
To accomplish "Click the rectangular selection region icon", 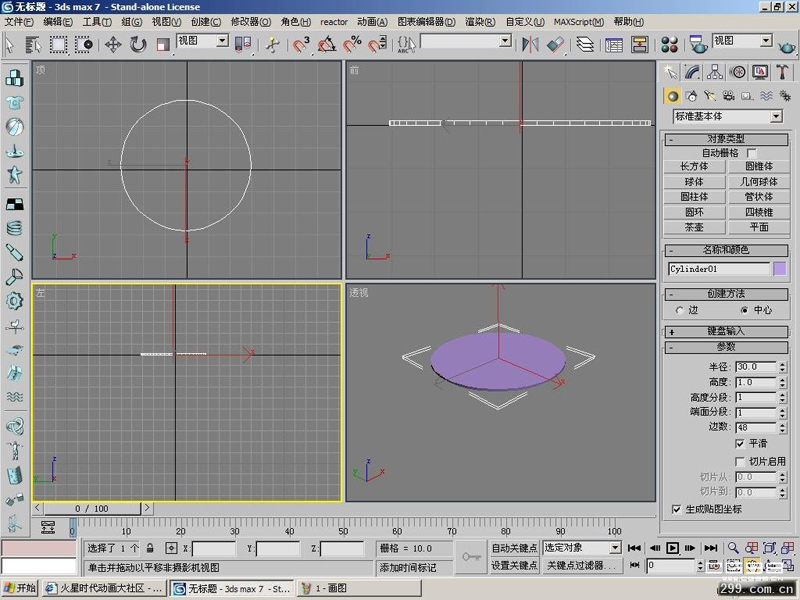I will click(58, 44).
